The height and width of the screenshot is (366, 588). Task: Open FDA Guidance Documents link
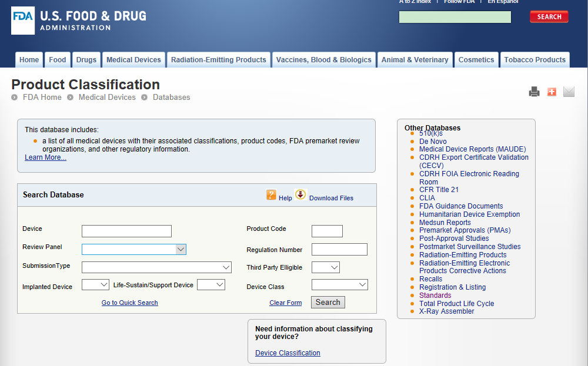[461, 206]
